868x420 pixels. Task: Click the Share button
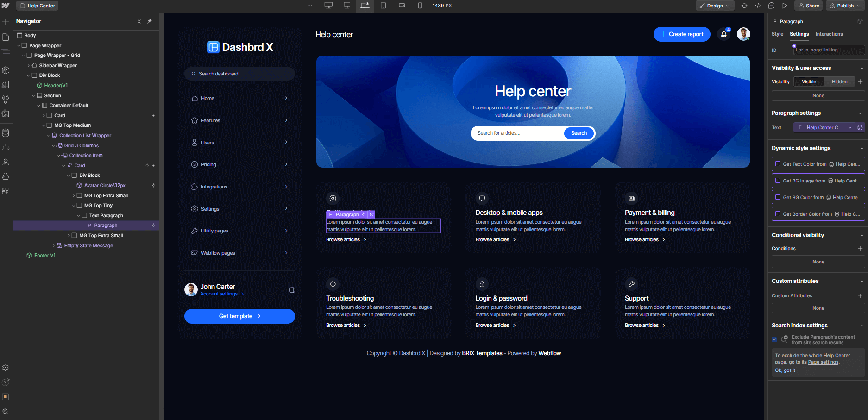pos(809,6)
